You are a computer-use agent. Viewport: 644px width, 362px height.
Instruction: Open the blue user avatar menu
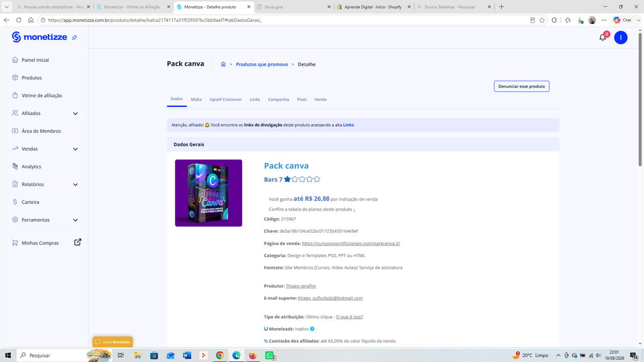[620, 37]
